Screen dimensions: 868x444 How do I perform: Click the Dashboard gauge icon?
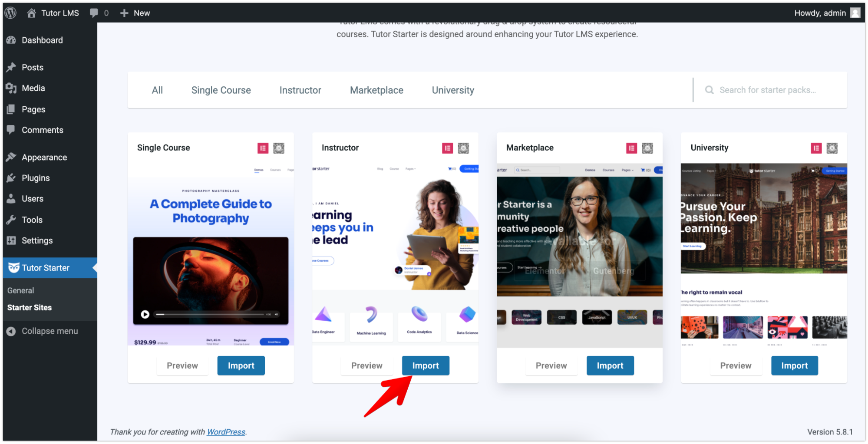pos(11,40)
